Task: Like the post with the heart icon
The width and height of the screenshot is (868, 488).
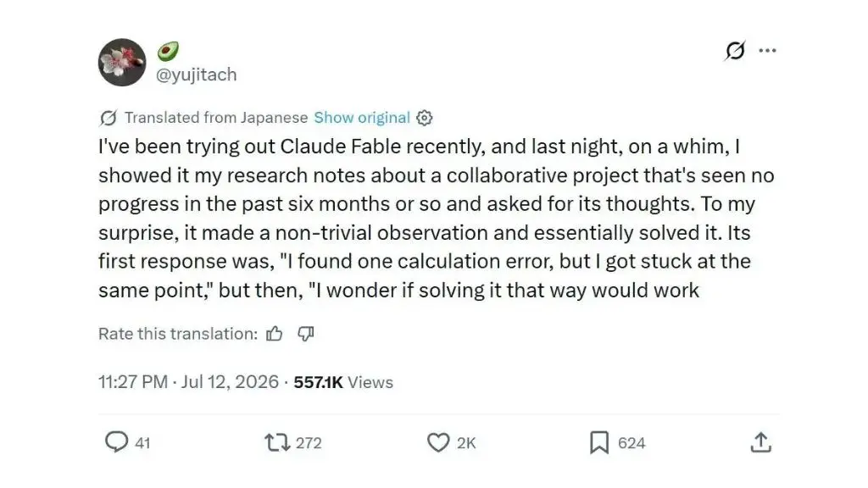Action: 438,442
